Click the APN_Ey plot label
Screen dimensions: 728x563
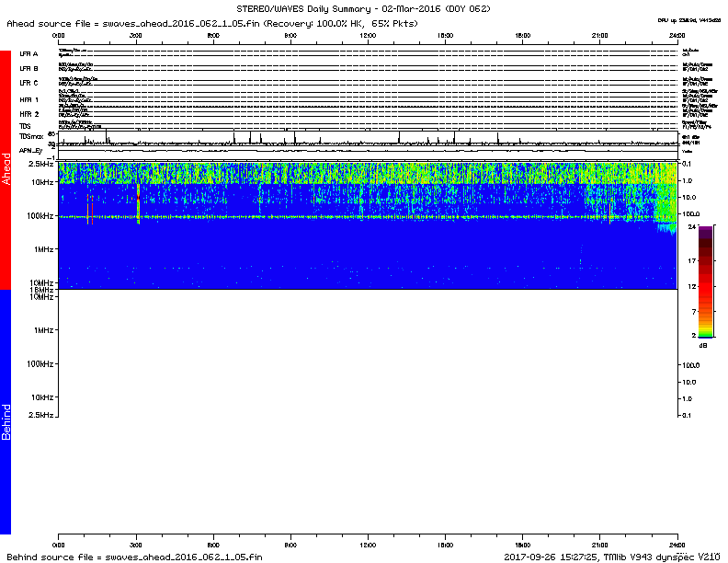[x=31, y=149]
